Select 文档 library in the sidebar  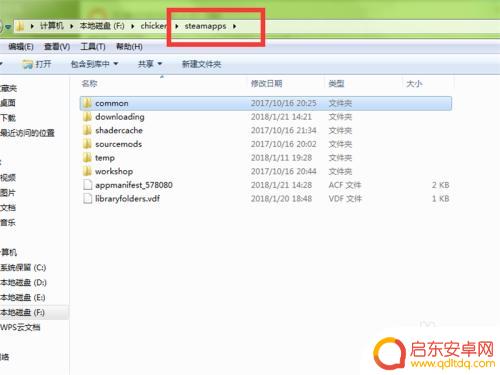[x=8, y=207]
